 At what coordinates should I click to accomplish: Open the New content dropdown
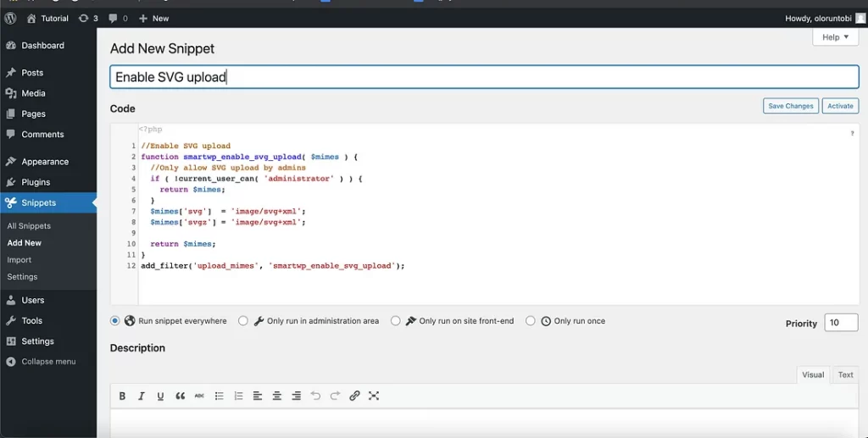click(153, 18)
